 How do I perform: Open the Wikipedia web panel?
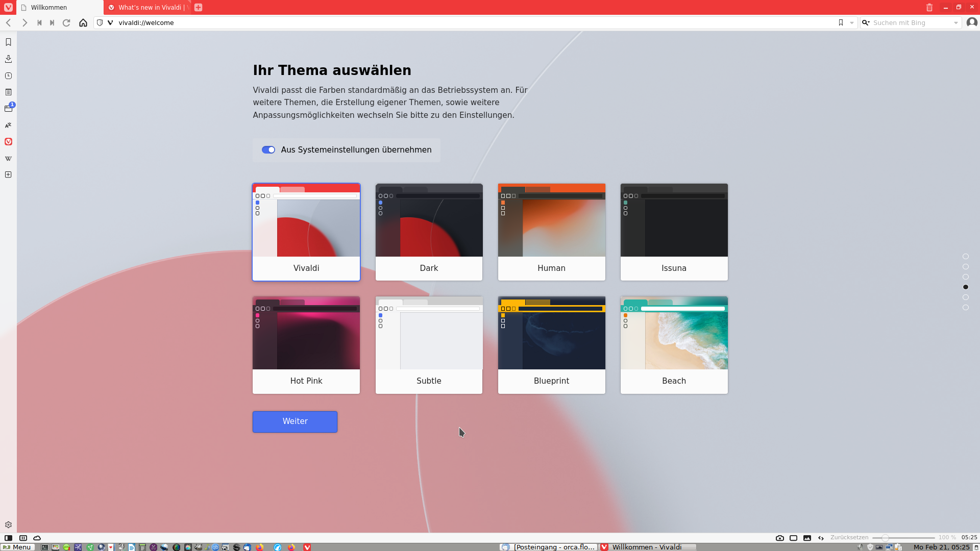pyautogui.click(x=8, y=159)
